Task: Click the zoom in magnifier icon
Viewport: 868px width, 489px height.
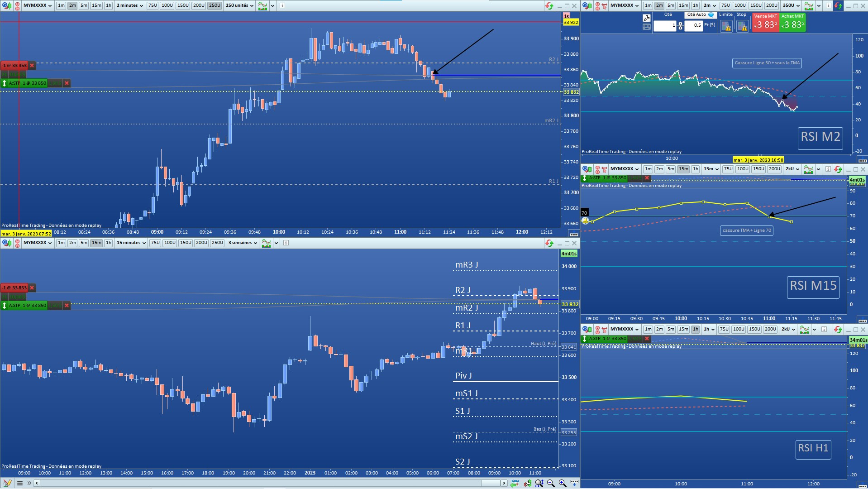Action: pyautogui.click(x=563, y=483)
